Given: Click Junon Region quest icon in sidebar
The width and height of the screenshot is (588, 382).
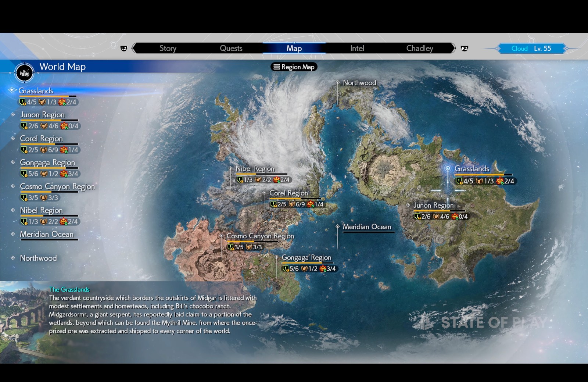Looking at the screenshot, I should click(x=24, y=126).
